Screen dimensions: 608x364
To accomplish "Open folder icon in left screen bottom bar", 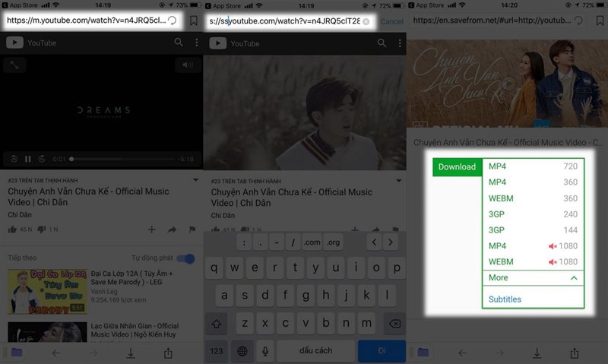I will point(17,353).
